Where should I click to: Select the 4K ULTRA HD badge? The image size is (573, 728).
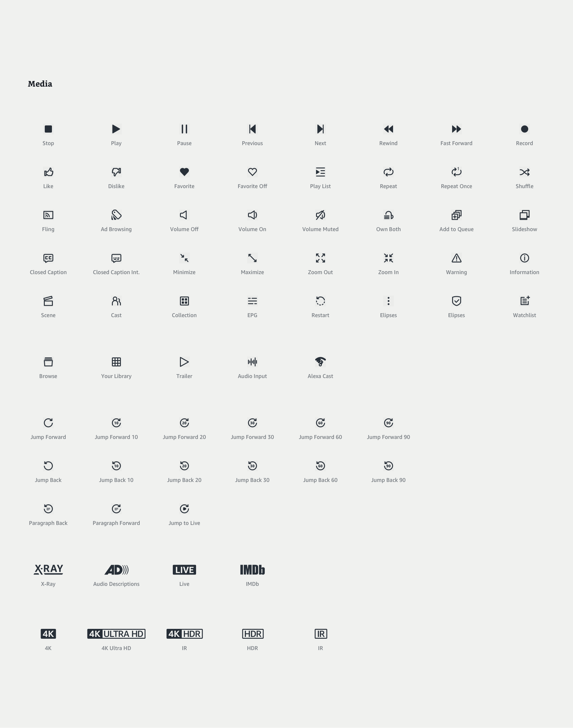tap(116, 634)
